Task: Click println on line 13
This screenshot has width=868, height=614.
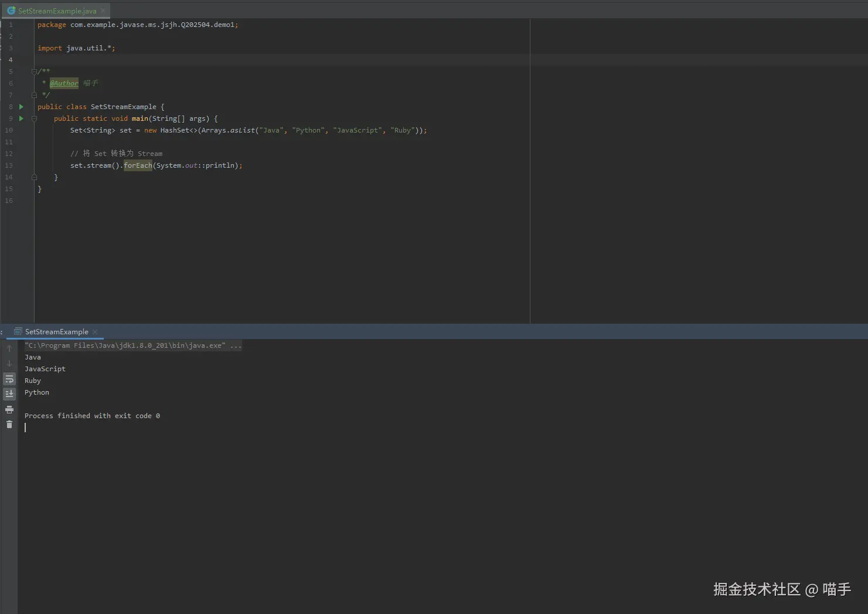Action: pyautogui.click(x=220, y=165)
